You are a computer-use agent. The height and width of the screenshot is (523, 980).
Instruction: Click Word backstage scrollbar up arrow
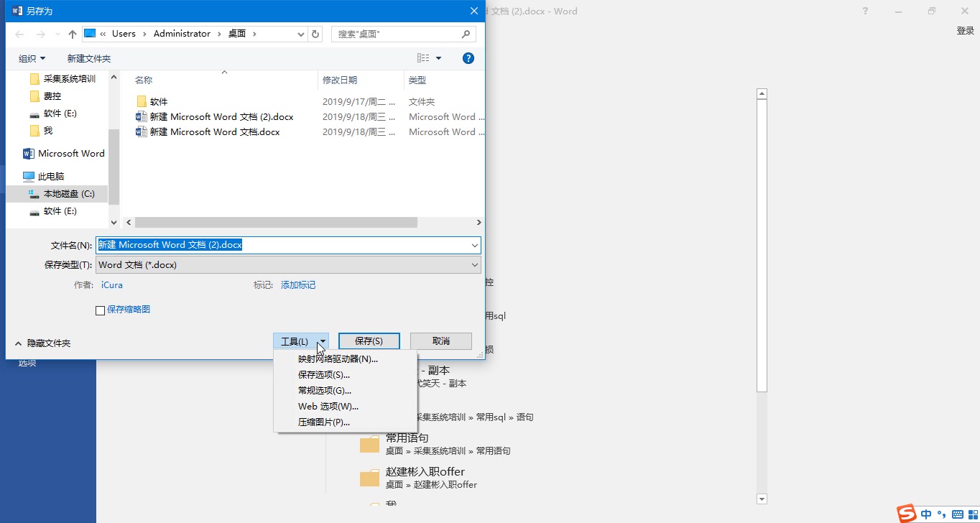762,94
